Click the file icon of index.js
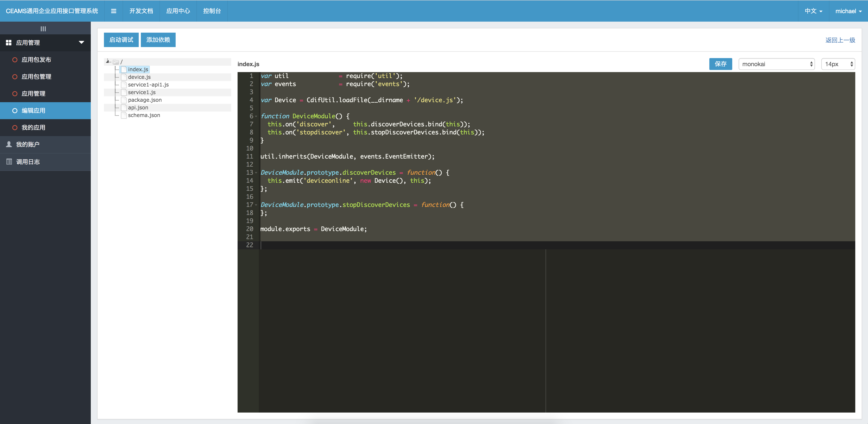The image size is (868, 424). coord(124,69)
